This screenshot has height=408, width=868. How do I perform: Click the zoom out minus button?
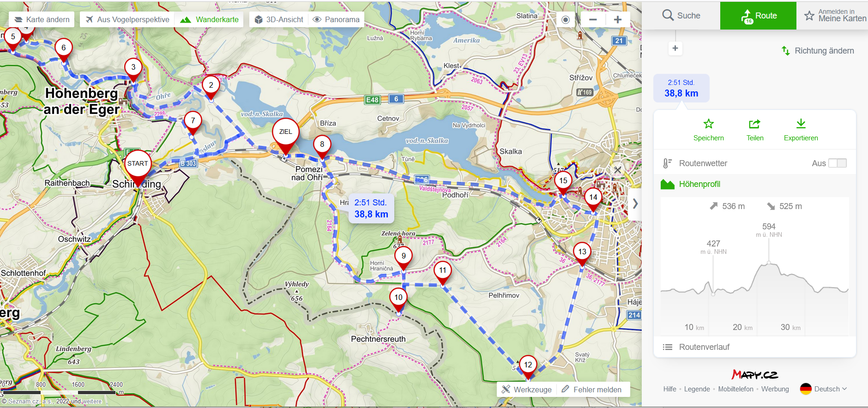point(593,19)
